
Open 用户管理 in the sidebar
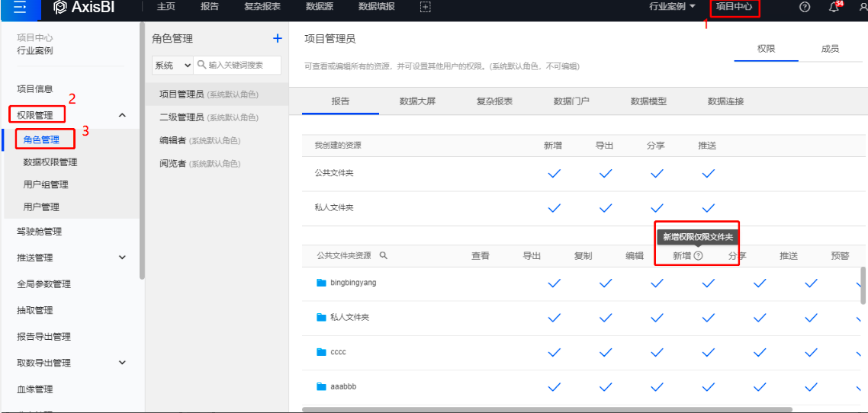[x=41, y=206]
